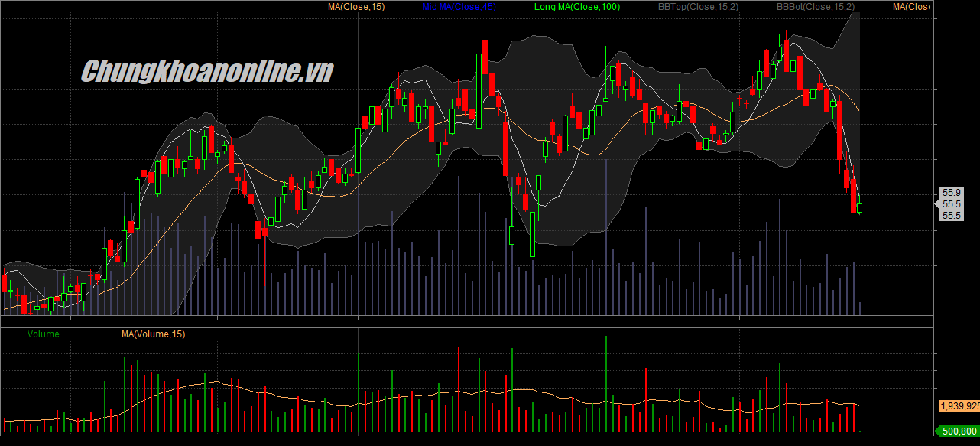The image size is (980, 446).
Task: Click the first candlestick at chart's left edge
Action: pos(5,283)
